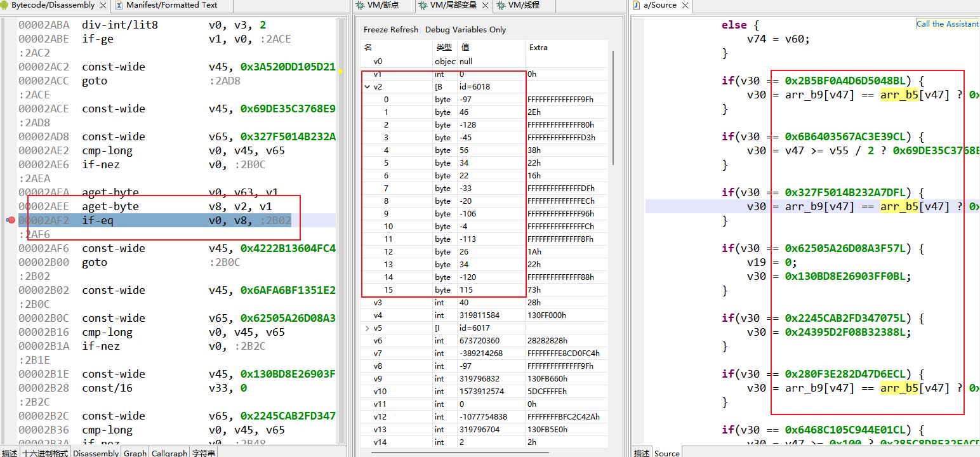This screenshot has width=980, height=457.
Task: Toggle Freeze Refresh in variables panel
Action: (x=390, y=30)
